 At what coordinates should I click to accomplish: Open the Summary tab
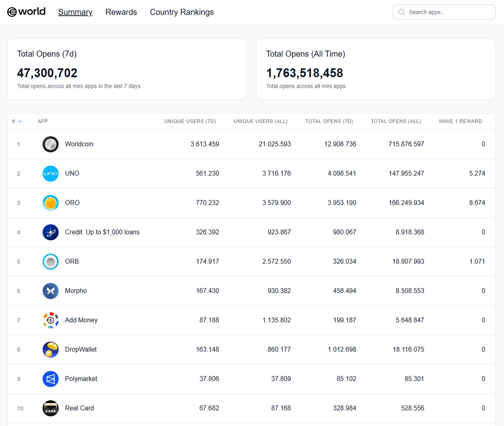coord(75,12)
